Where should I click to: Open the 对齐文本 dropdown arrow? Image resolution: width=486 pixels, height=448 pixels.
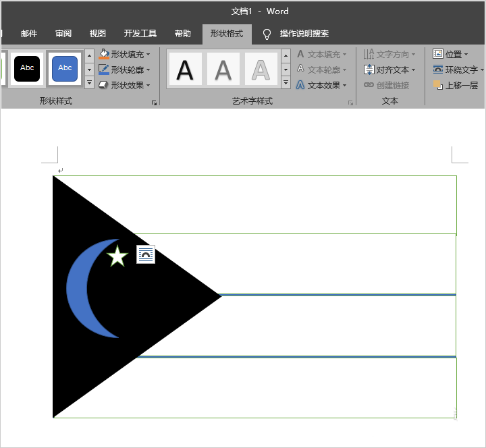[414, 69]
